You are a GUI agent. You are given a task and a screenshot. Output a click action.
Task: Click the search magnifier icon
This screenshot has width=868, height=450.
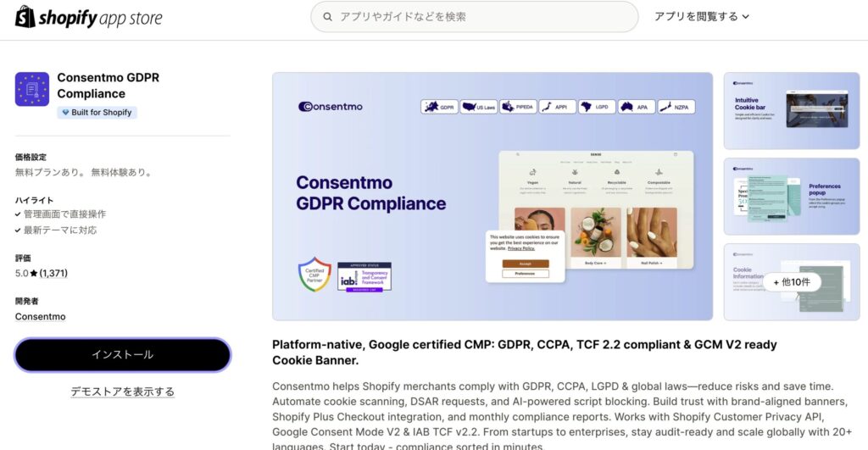click(x=328, y=17)
